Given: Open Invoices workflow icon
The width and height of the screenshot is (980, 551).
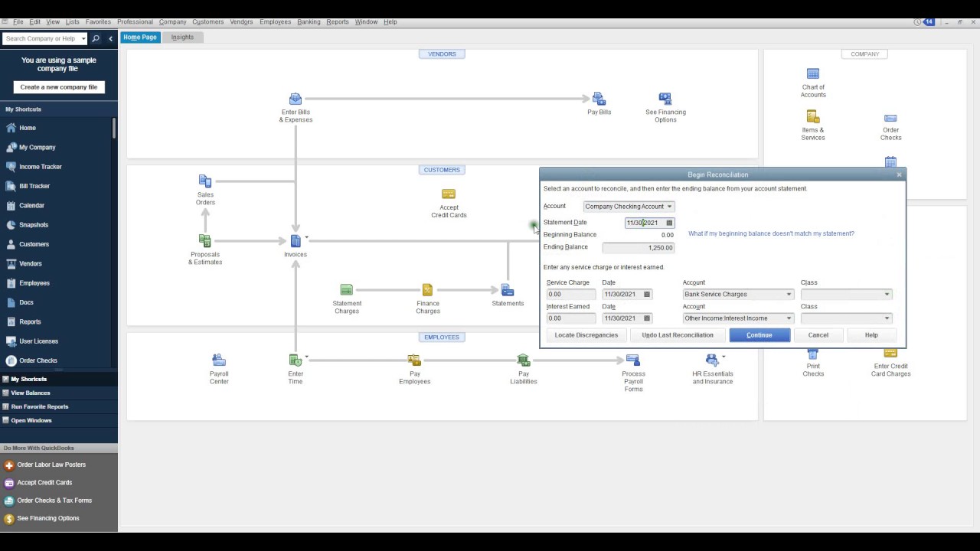Looking at the screenshot, I should (x=296, y=242).
